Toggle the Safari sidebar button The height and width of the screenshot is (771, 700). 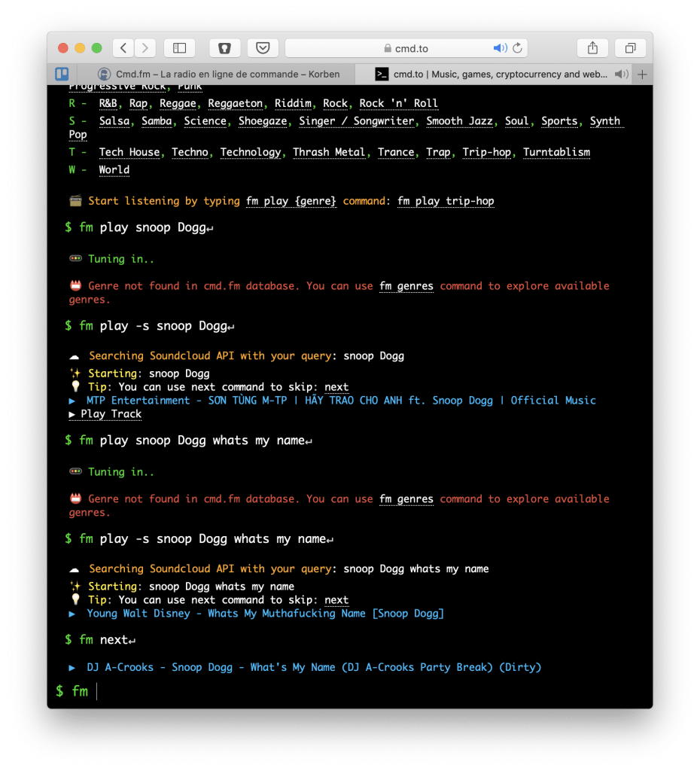pos(179,47)
